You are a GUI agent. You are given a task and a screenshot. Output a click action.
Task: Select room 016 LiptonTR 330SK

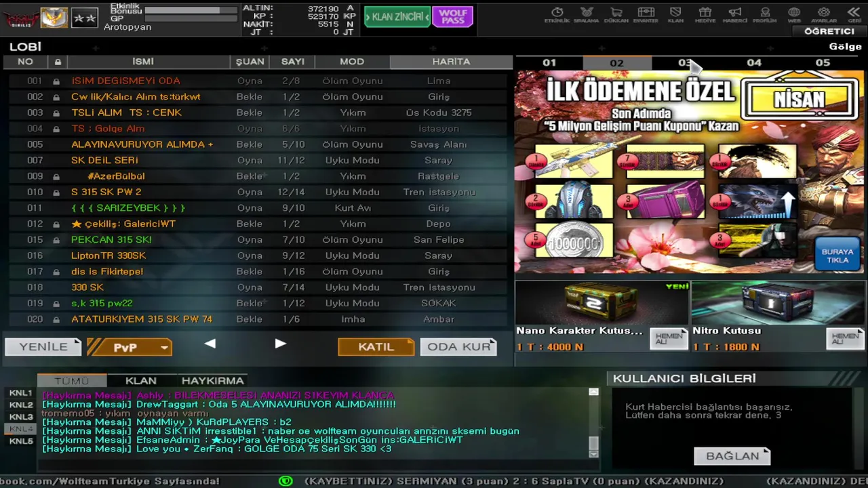click(x=258, y=256)
